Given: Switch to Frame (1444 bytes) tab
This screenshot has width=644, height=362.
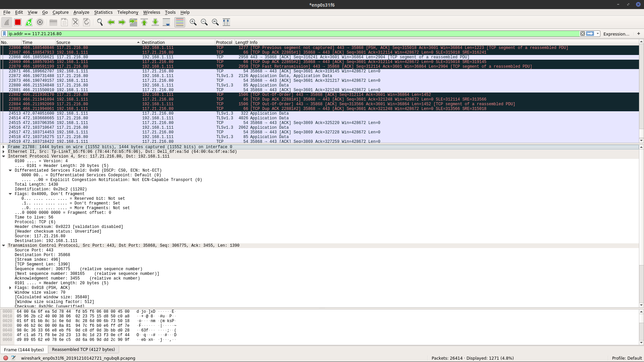Looking at the screenshot, I should (x=24, y=350).
